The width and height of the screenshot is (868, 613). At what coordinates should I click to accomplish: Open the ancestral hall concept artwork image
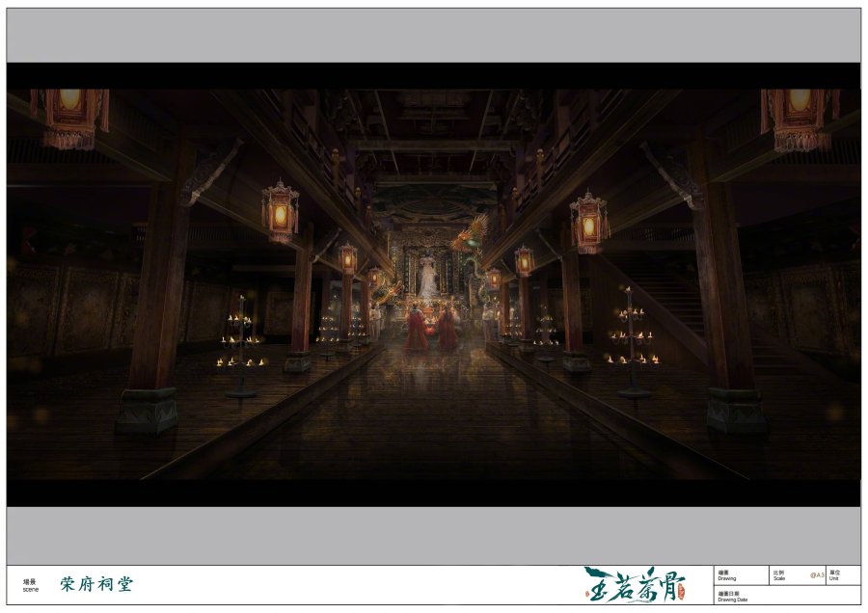[x=433, y=284]
